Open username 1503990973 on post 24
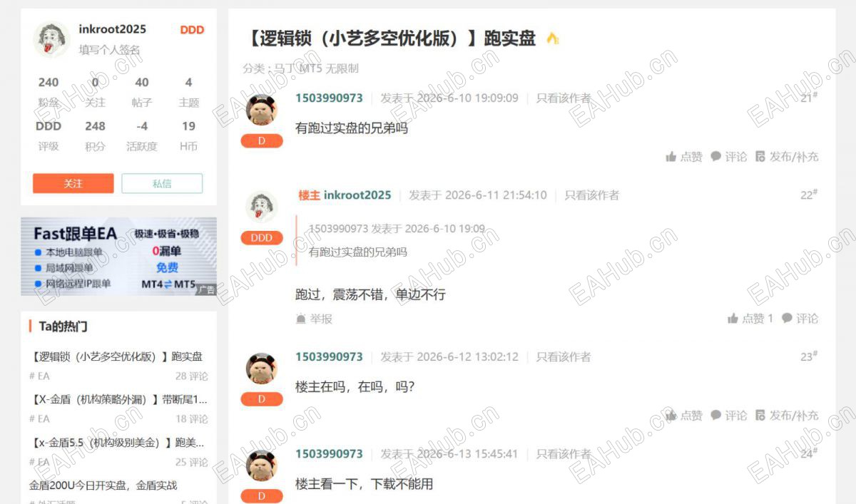Image resolution: width=856 pixels, height=504 pixels. pyautogui.click(x=329, y=453)
